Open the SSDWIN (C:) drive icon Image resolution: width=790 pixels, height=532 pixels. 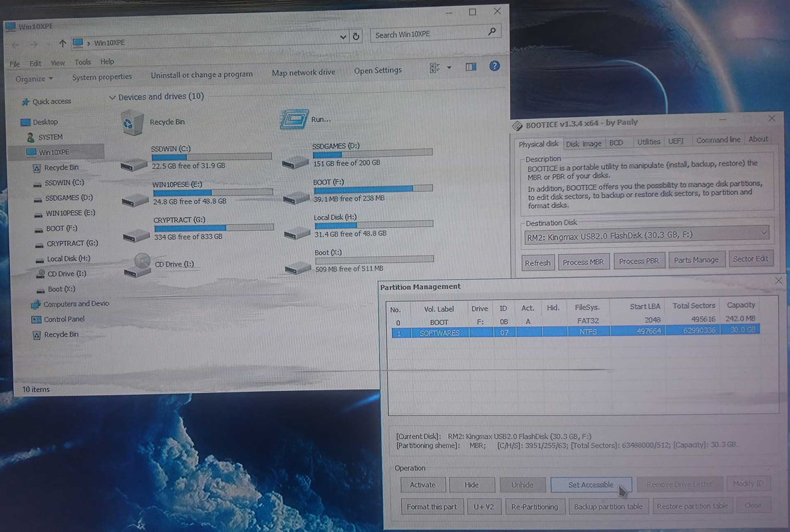pos(134,164)
